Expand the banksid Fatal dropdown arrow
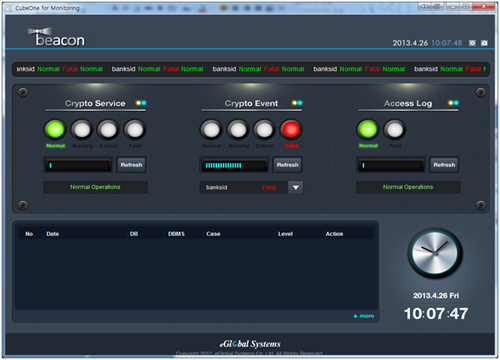Viewport: 500px width, 360px height. [296, 187]
